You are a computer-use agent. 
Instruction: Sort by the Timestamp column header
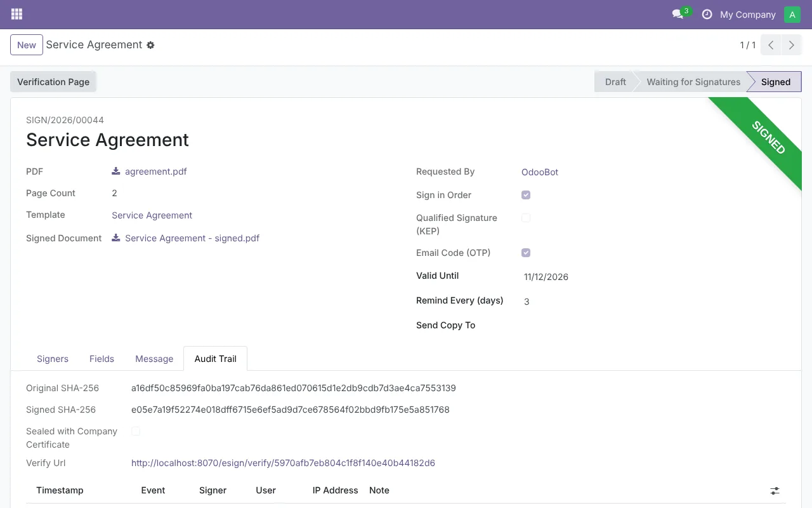[60, 490]
